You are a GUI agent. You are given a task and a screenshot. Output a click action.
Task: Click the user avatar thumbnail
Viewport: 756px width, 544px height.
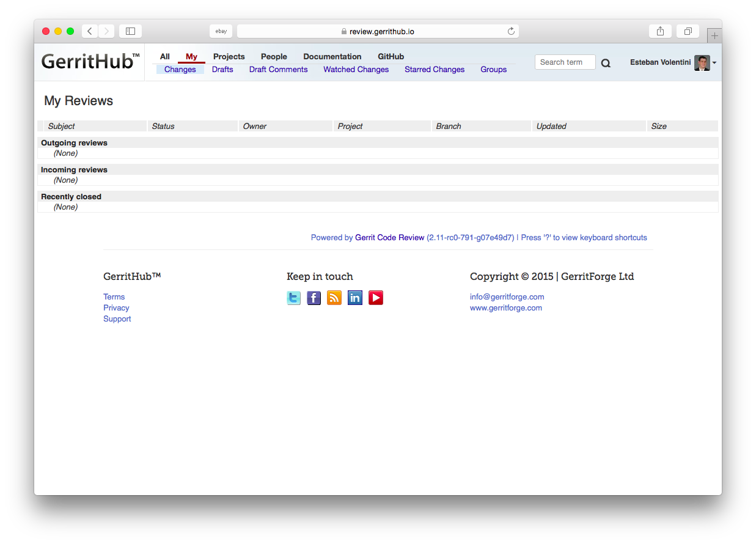click(702, 63)
